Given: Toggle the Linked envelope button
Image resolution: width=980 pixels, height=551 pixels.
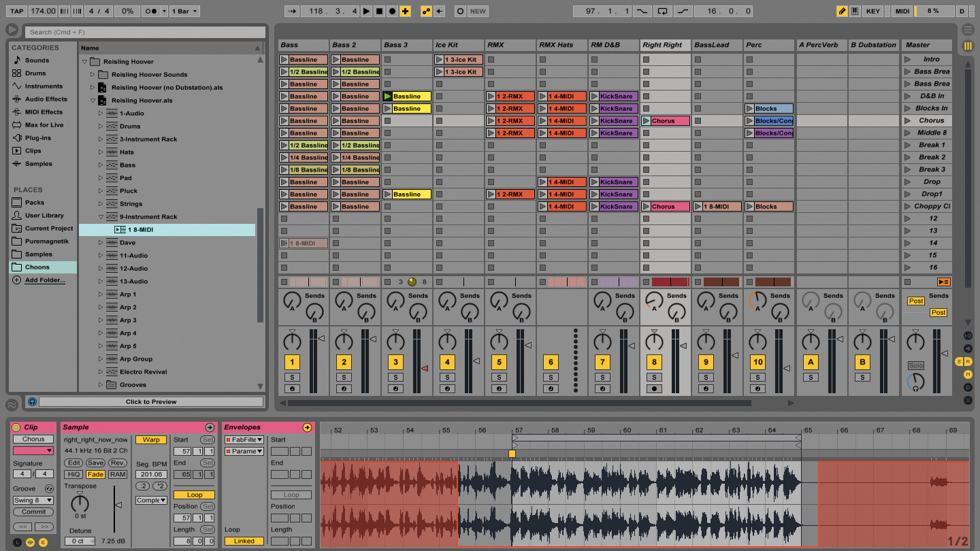Looking at the screenshot, I should coord(244,541).
